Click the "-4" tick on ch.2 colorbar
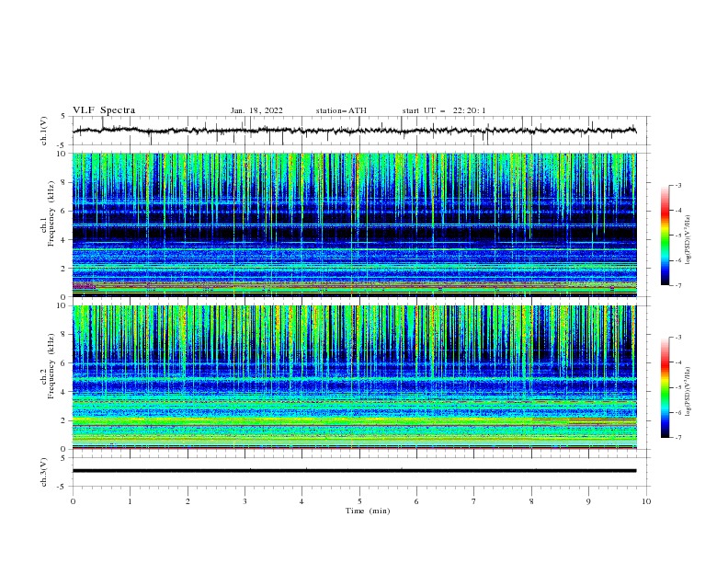Screen dimensions: 728x563 678,362
